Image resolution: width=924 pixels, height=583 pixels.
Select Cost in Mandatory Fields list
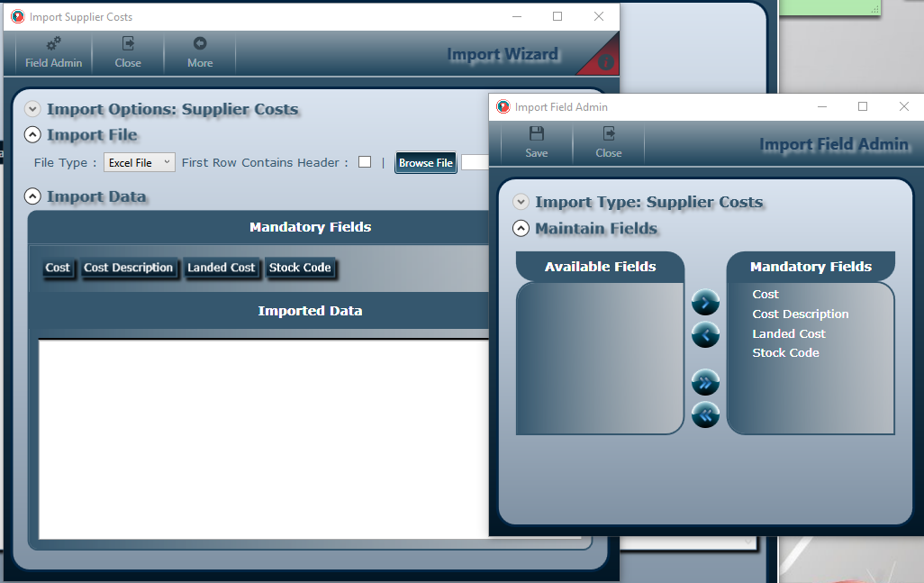point(765,294)
